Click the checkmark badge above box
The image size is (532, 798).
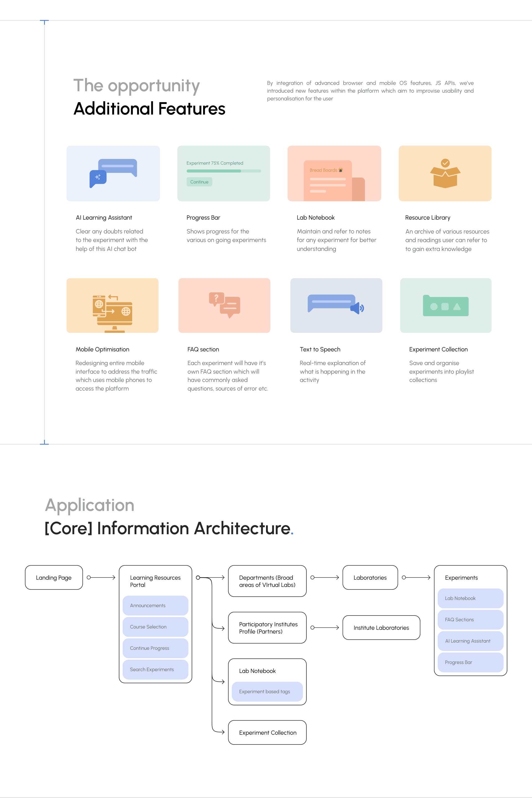tap(445, 163)
